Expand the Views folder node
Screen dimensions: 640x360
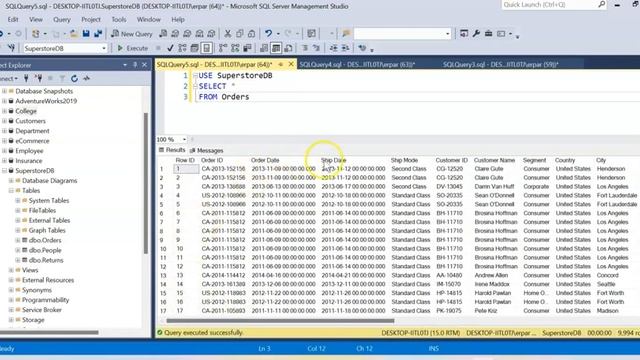(x=11, y=270)
